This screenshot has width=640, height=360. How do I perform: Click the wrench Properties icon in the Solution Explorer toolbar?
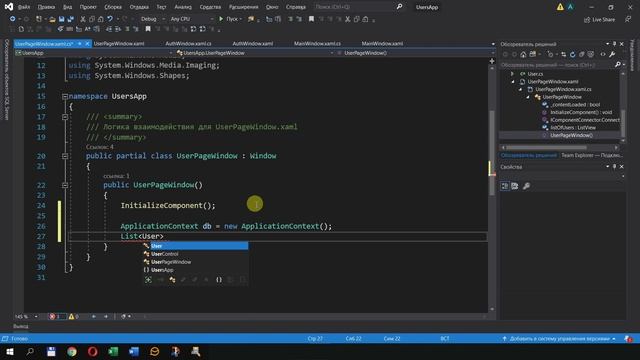pos(612,54)
